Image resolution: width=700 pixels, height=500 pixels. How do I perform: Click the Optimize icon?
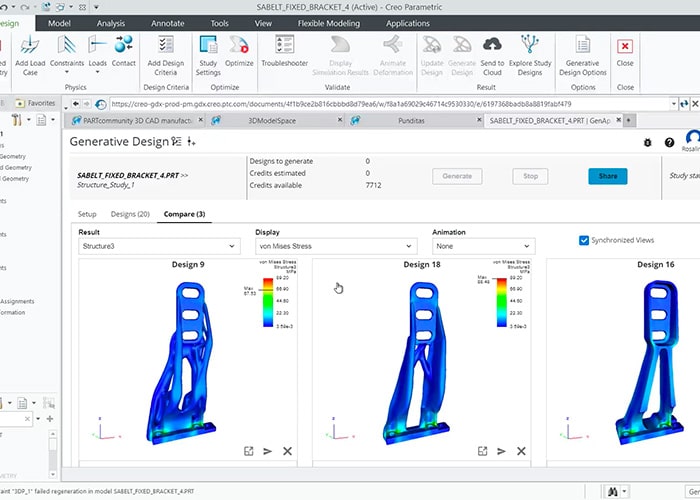point(239,45)
